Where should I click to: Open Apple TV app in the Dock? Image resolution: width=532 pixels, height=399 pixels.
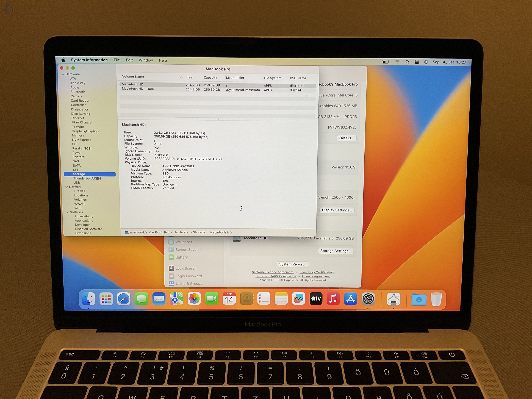(x=316, y=299)
